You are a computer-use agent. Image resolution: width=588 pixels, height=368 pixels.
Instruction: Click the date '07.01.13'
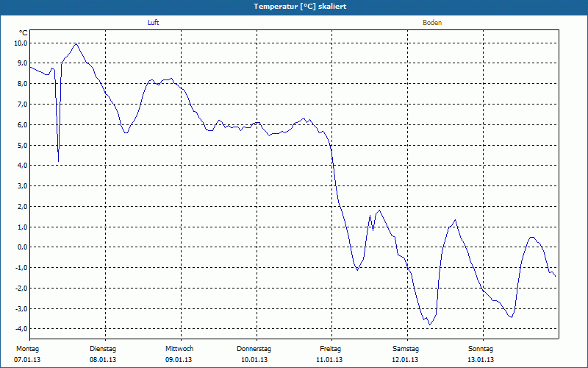(27, 360)
